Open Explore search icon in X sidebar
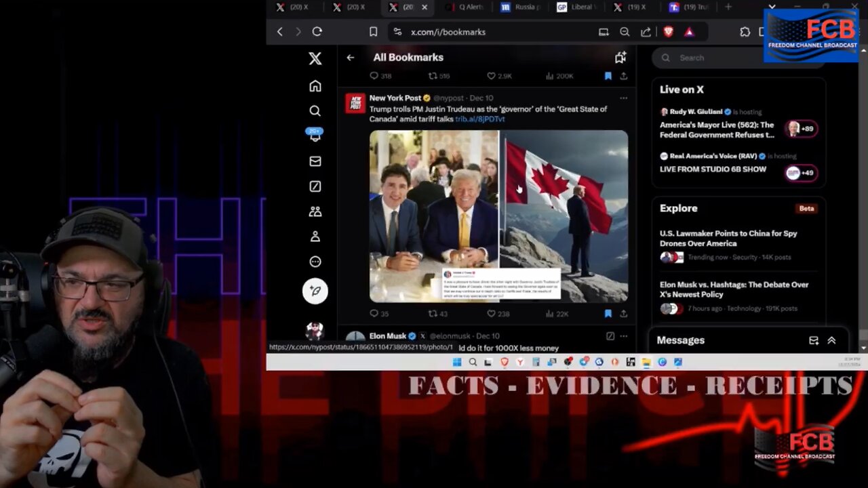 tap(315, 110)
